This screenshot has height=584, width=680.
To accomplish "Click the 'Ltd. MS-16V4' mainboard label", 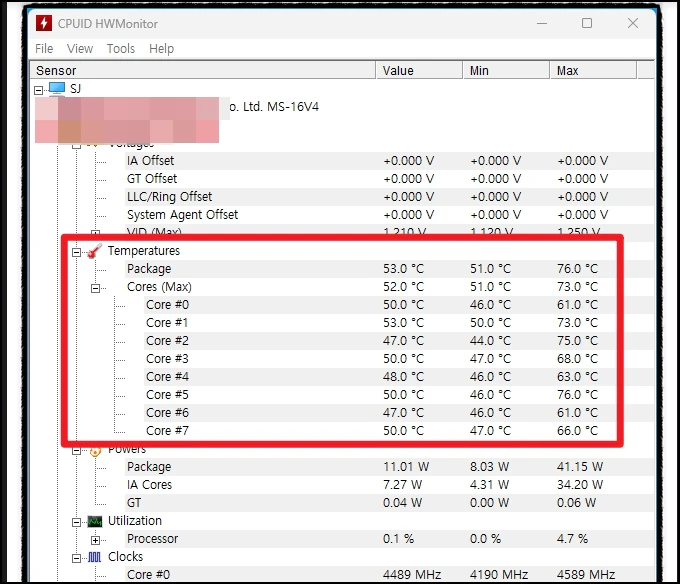I will tap(281, 107).
